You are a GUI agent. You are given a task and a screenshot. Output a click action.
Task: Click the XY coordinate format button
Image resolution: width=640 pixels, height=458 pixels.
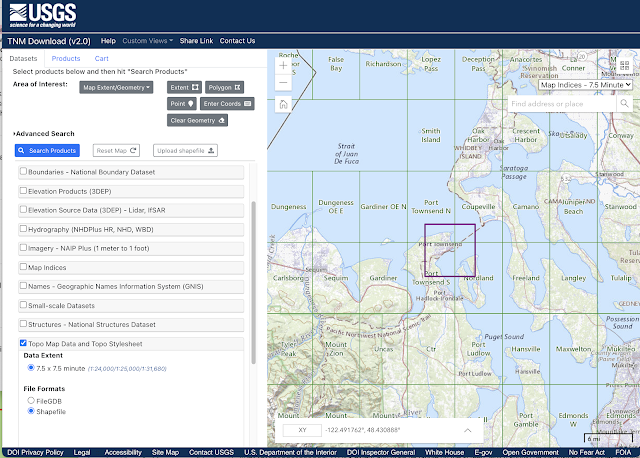click(x=302, y=430)
